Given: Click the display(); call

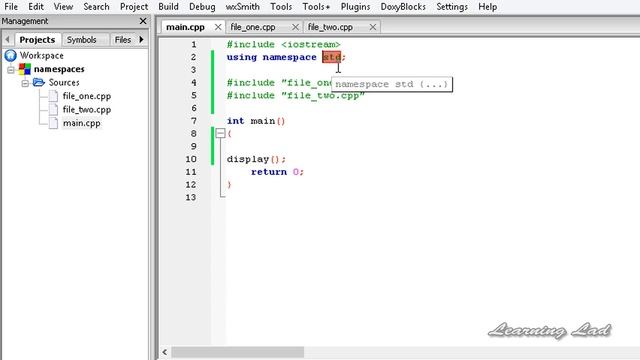Looking at the screenshot, I should 256,159.
